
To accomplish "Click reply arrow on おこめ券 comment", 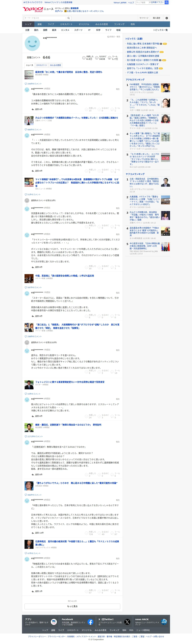I will point(33,109).
